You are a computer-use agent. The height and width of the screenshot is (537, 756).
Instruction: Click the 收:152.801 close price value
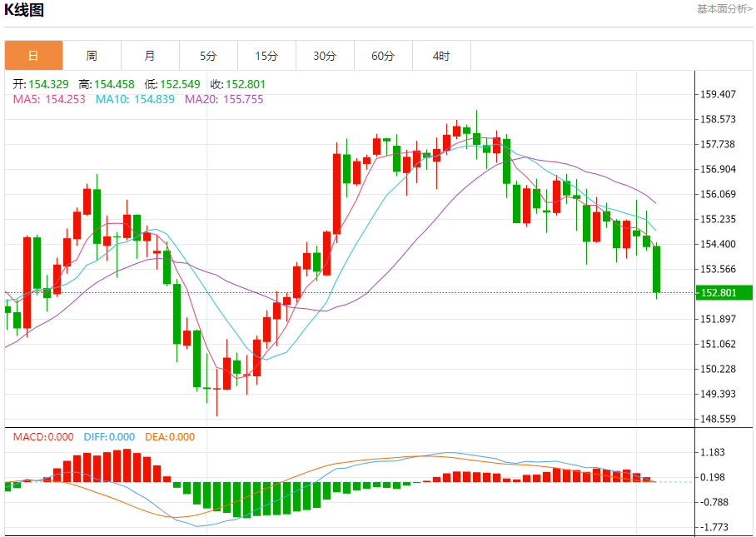pos(237,84)
